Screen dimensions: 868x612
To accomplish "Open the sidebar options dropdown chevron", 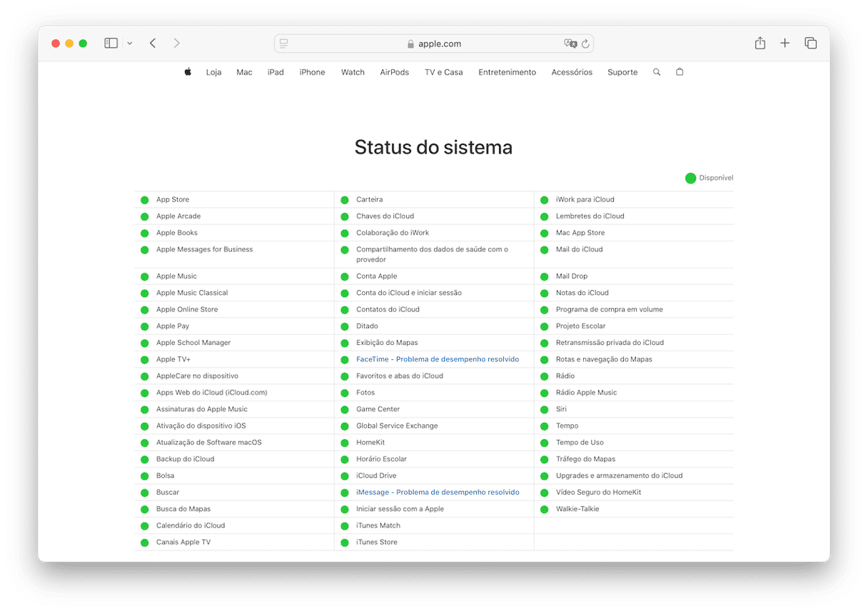I will pyautogui.click(x=129, y=44).
